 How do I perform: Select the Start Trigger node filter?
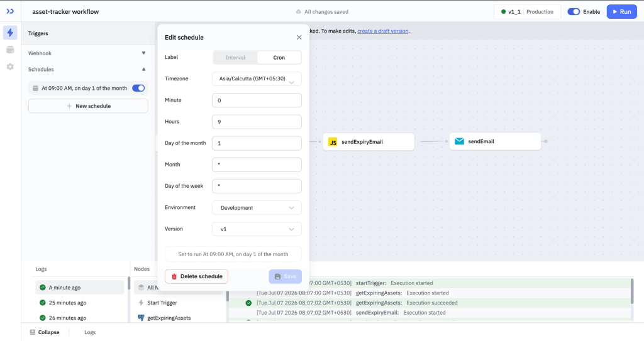(179, 303)
